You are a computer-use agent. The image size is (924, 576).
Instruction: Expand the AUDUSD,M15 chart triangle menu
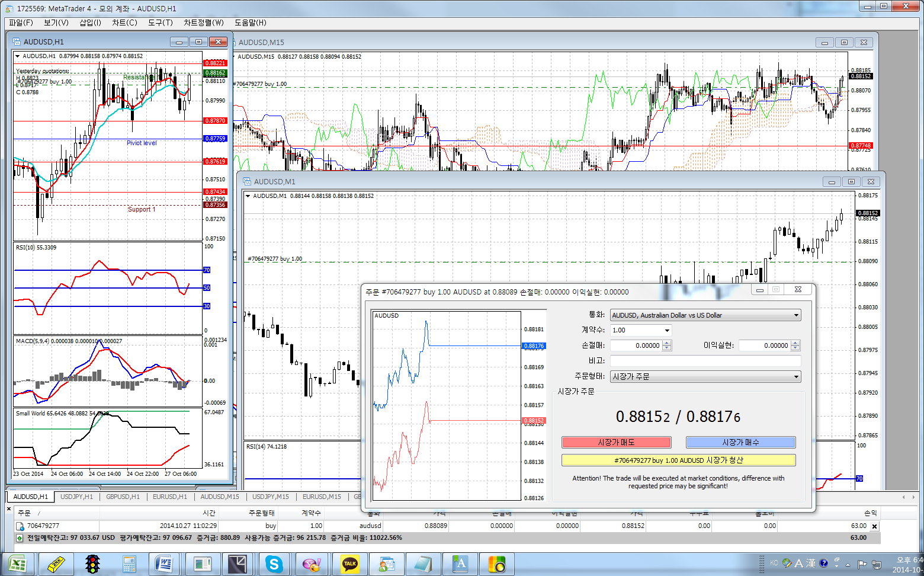click(233, 57)
